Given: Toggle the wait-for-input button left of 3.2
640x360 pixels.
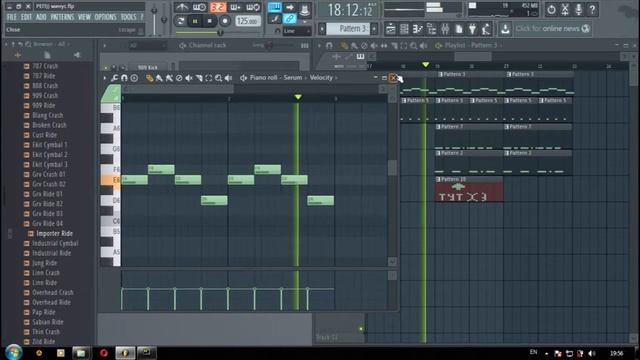Looking at the screenshot, I should pos(200,7).
